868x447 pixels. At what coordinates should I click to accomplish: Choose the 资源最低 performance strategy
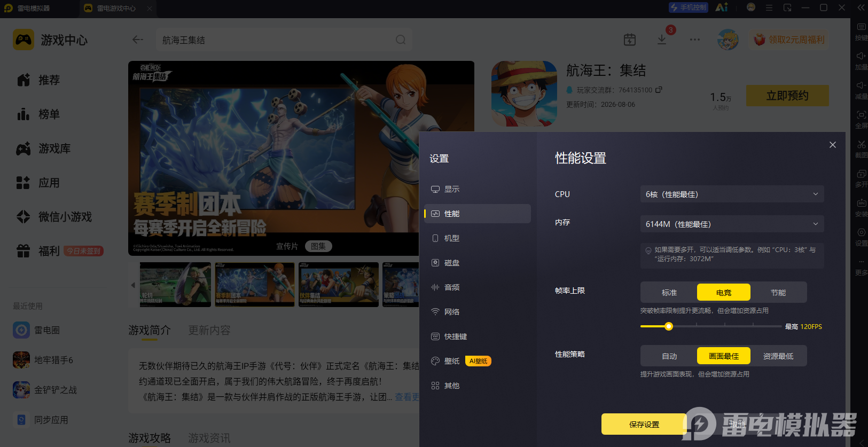click(x=778, y=356)
